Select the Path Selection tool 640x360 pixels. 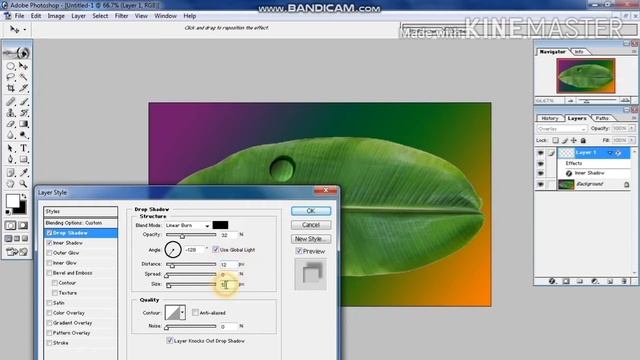click(11, 148)
